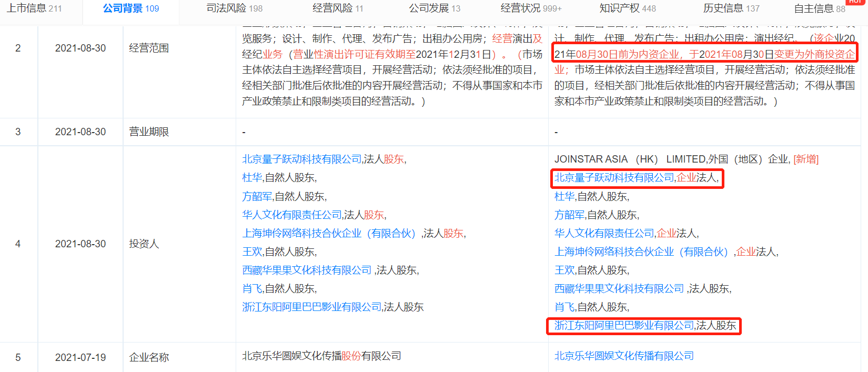This screenshot has width=868, height=372.
Task: Open 西藏华果果文化科技有限公司 link in after-change column
Action: click(x=619, y=288)
